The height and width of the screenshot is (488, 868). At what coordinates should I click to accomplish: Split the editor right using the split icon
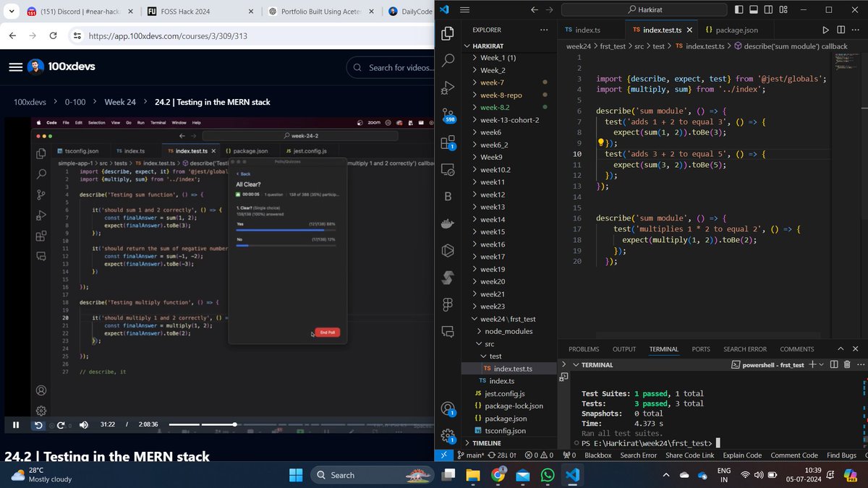(x=841, y=30)
